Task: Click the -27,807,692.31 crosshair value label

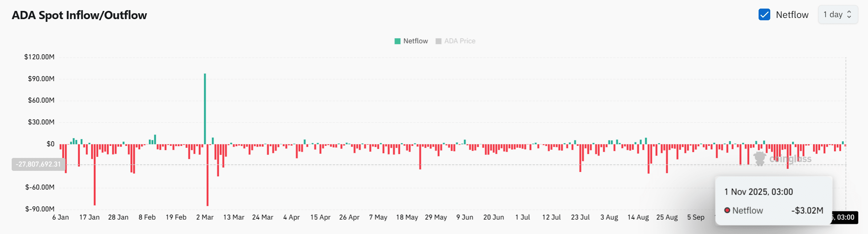Action: (x=38, y=164)
